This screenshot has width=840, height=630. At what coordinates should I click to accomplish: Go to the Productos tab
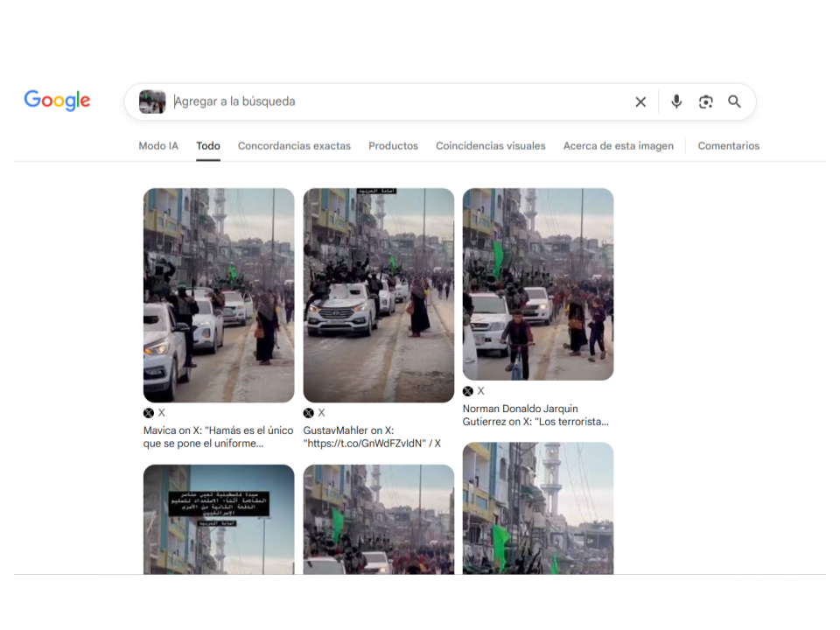[393, 146]
